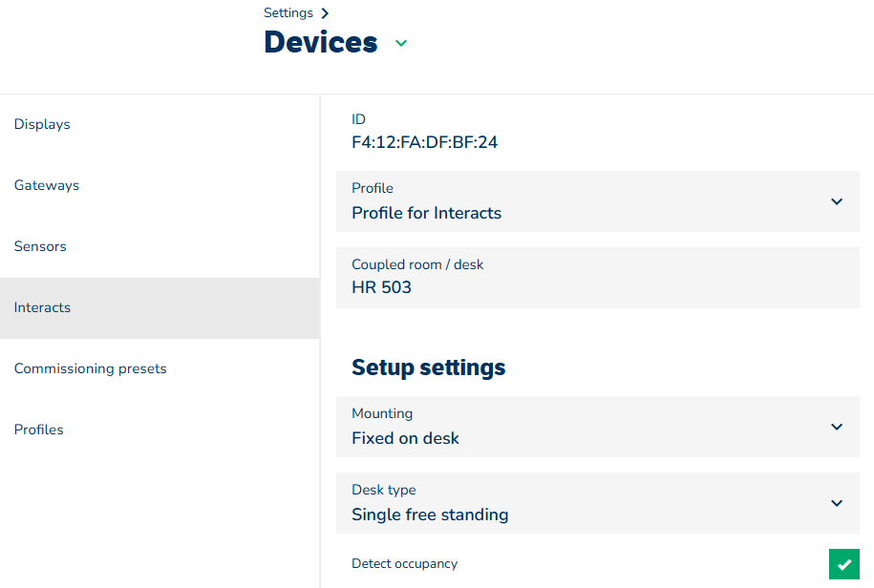The image size is (874, 588).
Task: Click the chevron icon in the Profile row
Action: pyautogui.click(x=837, y=201)
